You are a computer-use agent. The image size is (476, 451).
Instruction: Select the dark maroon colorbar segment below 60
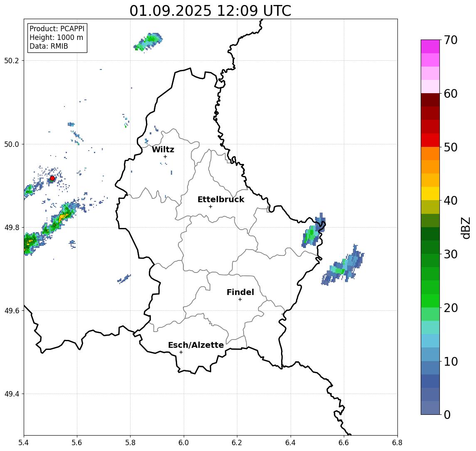pyautogui.click(x=430, y=100)
